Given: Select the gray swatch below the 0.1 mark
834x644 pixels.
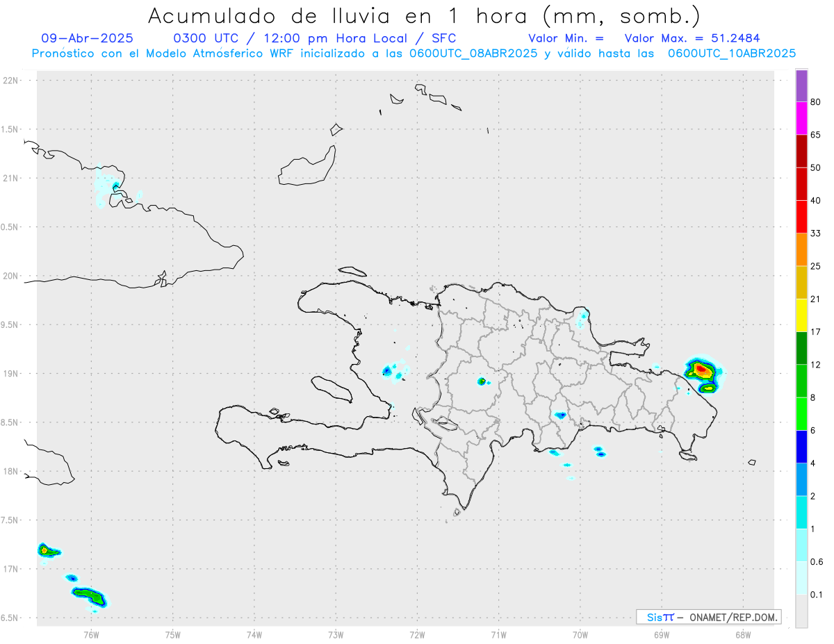Looking at the screenshot, I should (x=801, y=610).
